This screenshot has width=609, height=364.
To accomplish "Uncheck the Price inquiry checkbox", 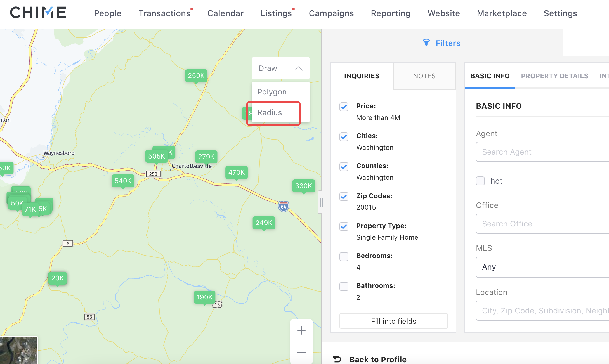I will pyautogui.click(x=344, y=107).
